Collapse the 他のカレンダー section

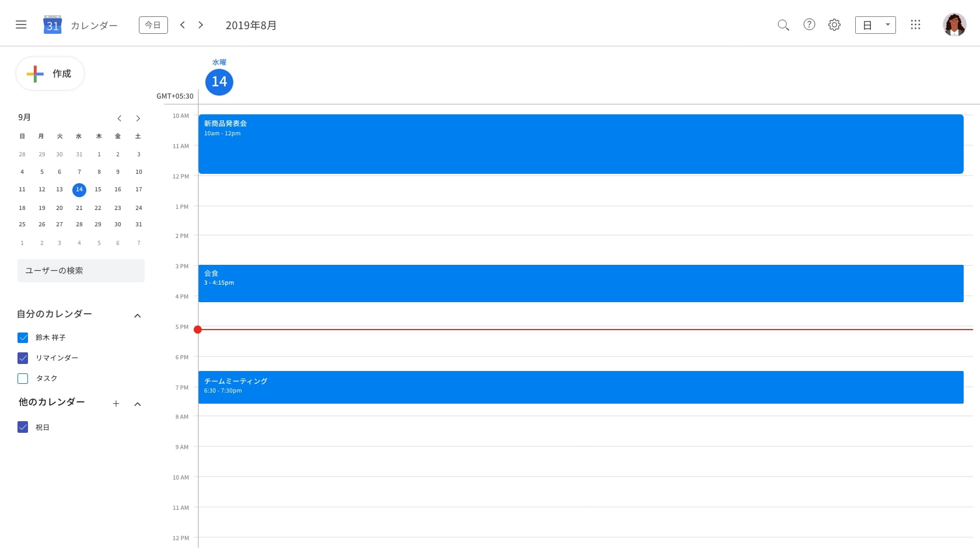[x=138, y=404]
